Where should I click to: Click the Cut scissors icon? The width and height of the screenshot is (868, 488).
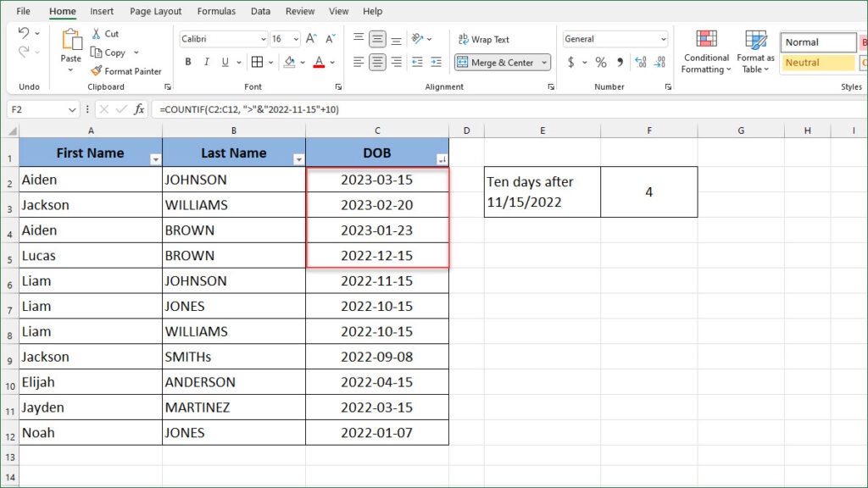coord(96,34)
